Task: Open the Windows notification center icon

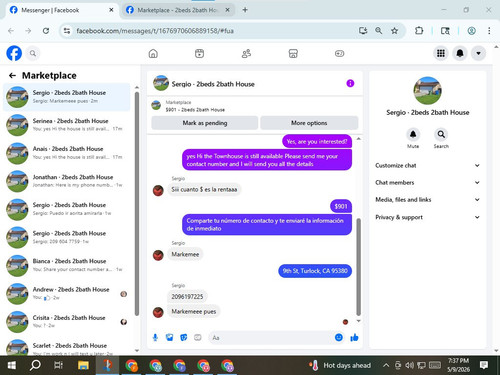Action: click(484, 365)
